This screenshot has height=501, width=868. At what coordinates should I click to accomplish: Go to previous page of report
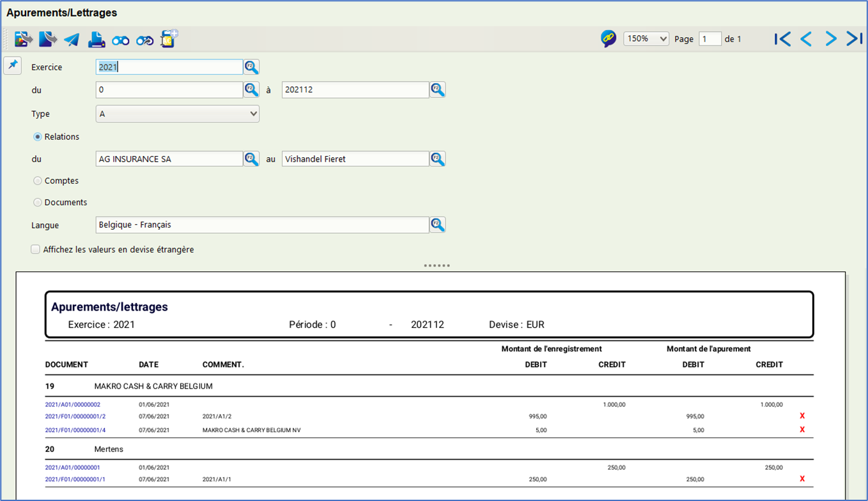click(x=806, y=39)
